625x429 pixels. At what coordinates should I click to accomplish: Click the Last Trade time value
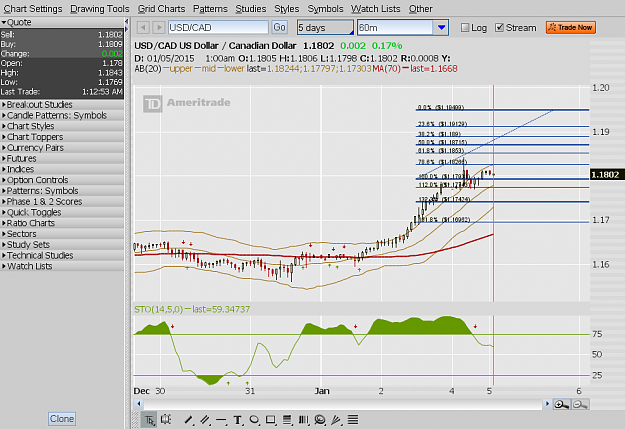(102, 92)
